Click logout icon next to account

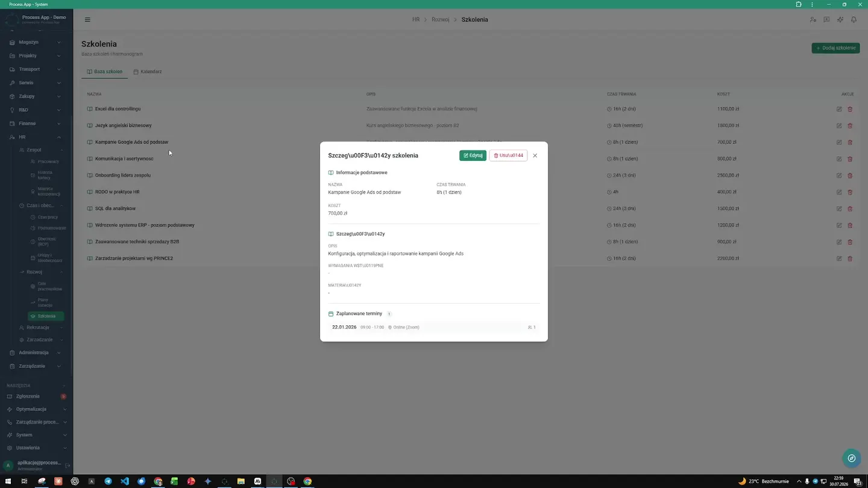[x=68, y=466]
